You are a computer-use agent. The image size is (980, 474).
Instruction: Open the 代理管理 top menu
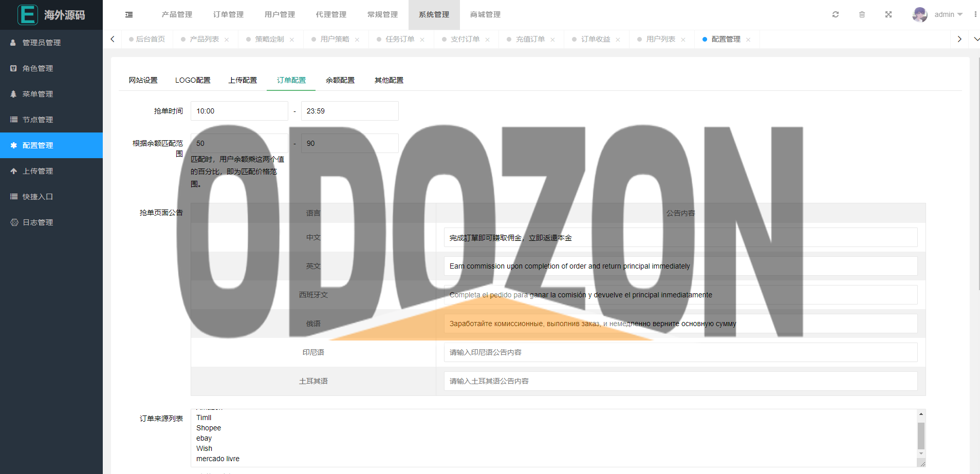click(331, 14)
